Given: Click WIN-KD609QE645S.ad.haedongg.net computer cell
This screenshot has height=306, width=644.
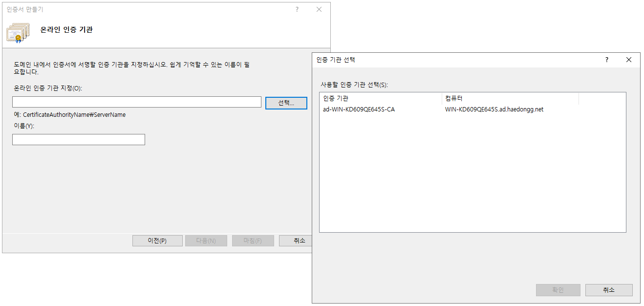Looking at the screenshot, I should click(494, 109).
